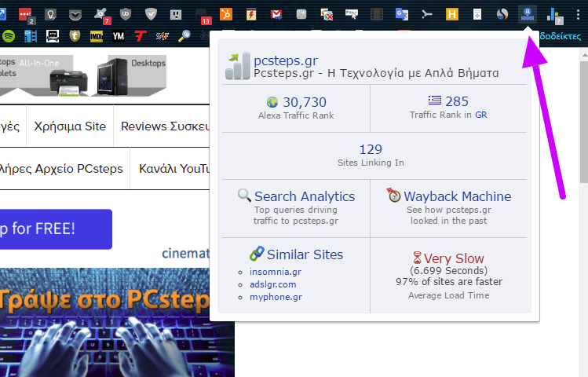Viewport: 588px width, 377px height.
Task: Click the orange H extension icon
Action: [452, 15]
